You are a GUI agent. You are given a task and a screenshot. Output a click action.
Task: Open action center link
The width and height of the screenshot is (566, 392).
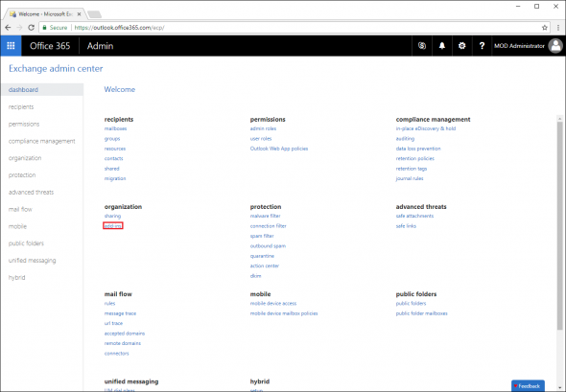tap(265, 266)
